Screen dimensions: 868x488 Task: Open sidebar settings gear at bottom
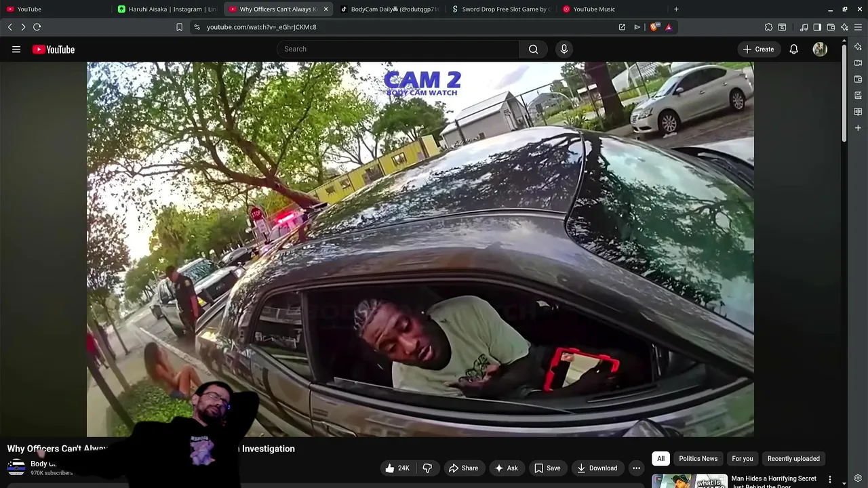point(858,479)
